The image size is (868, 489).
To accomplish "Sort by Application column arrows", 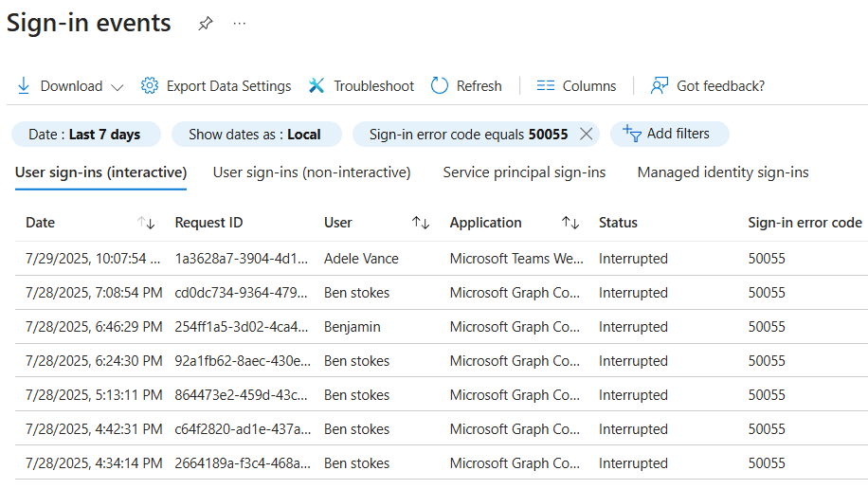I will pos(570,223).
